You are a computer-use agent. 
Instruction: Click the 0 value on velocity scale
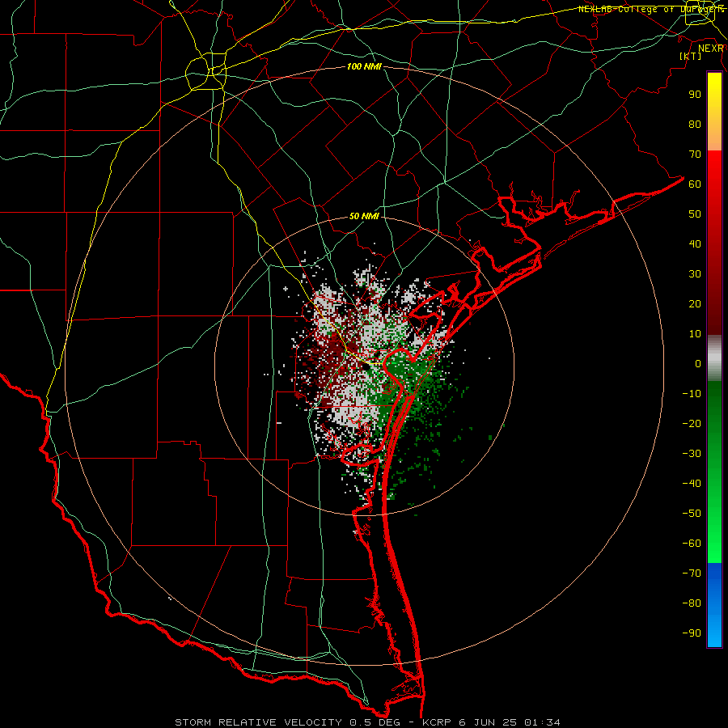pos(698,363)
